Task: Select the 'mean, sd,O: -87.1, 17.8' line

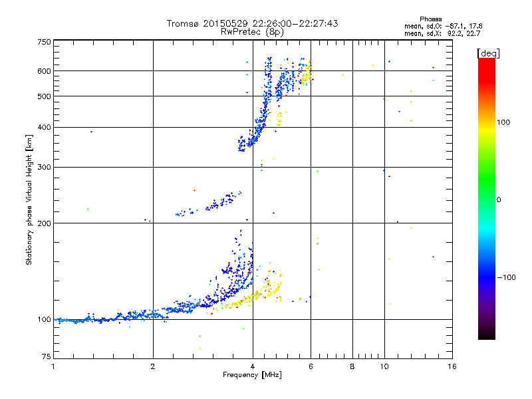Action: click(443, 26)
